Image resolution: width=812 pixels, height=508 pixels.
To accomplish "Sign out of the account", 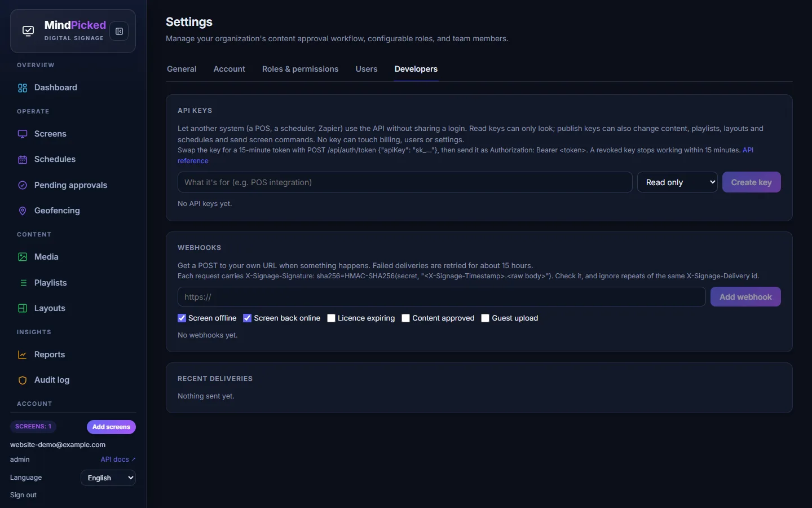I will point(23,495).
